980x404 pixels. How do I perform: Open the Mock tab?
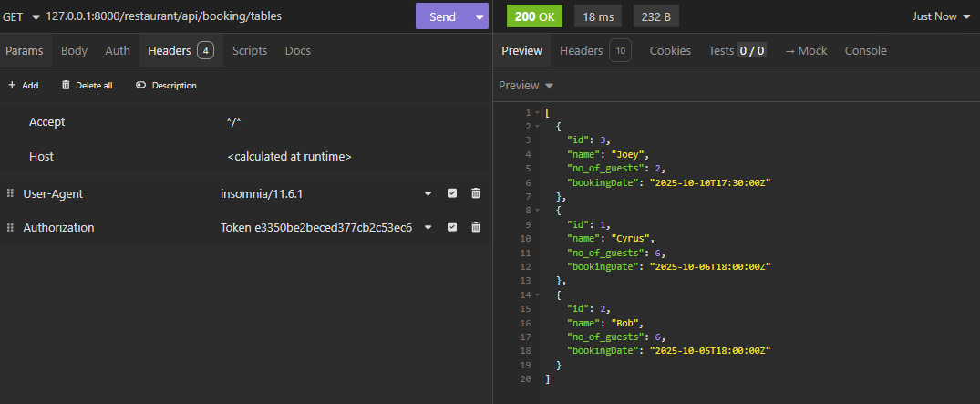coord(806,51)
